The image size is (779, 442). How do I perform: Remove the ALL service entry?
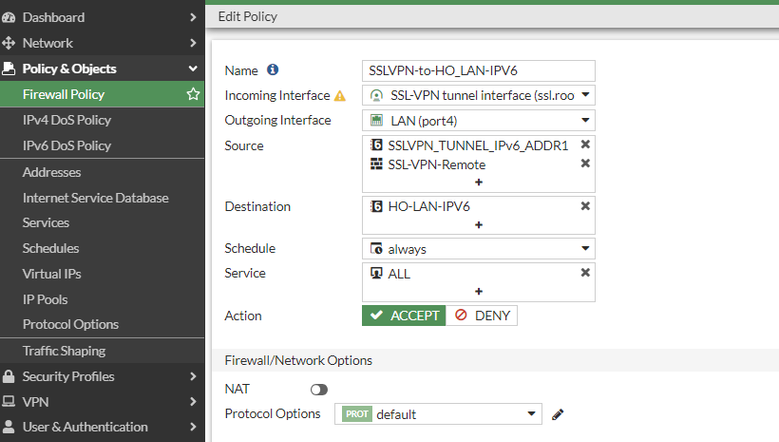tap(585, 273)
